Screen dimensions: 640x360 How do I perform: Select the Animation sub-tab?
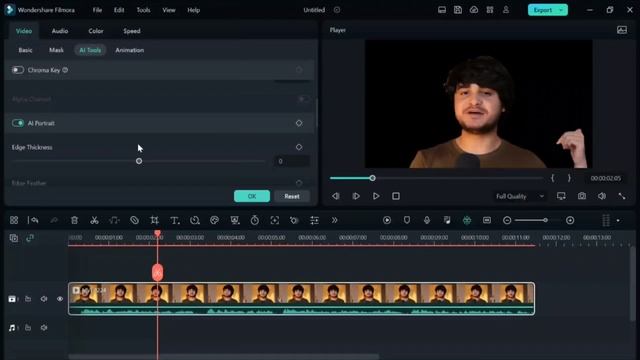129,50
